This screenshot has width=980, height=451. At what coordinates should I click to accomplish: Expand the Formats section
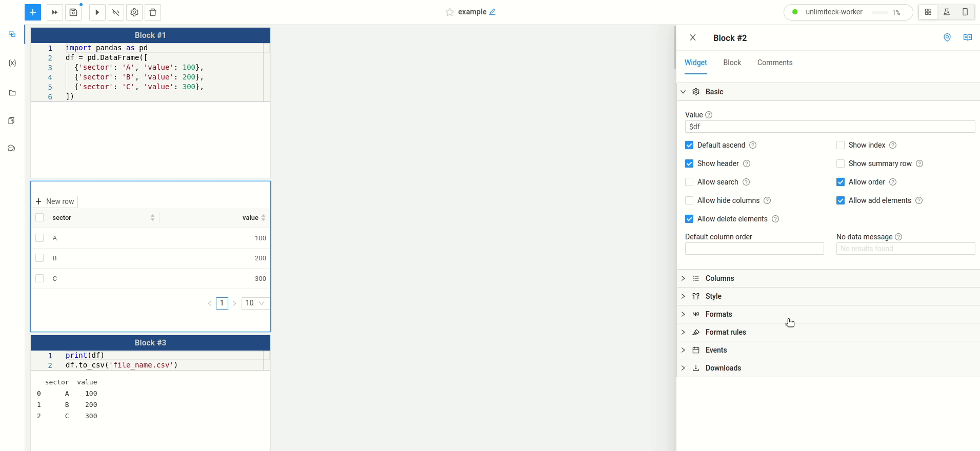tap(828, 314)
